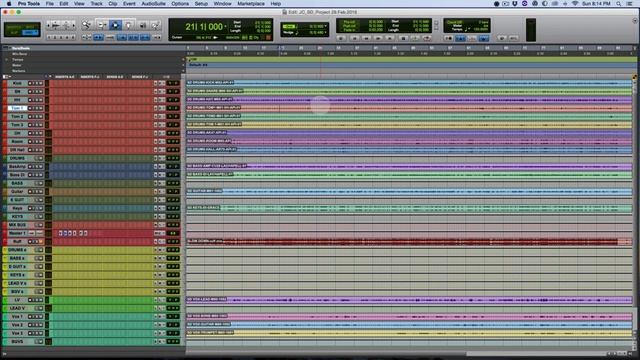This screenshot has height=360, width=640.
Task: Toggle the Metronome click button
Action: 460,38
